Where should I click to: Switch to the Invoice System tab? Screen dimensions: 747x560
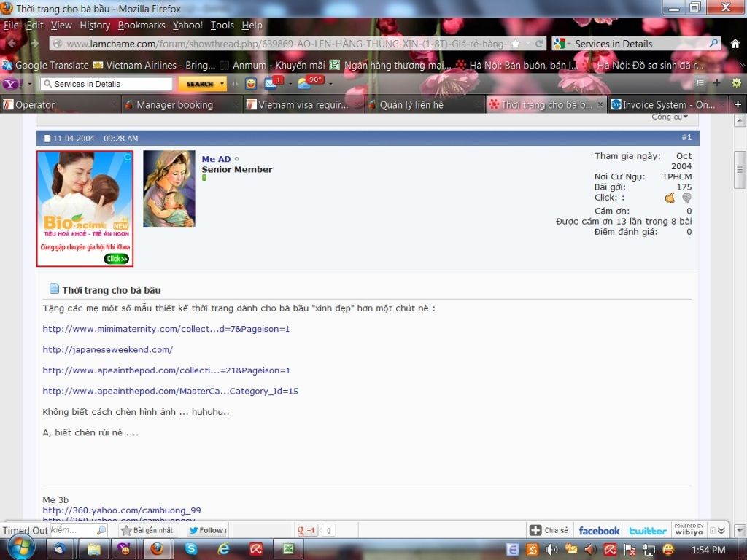click(x=667, y=105)
